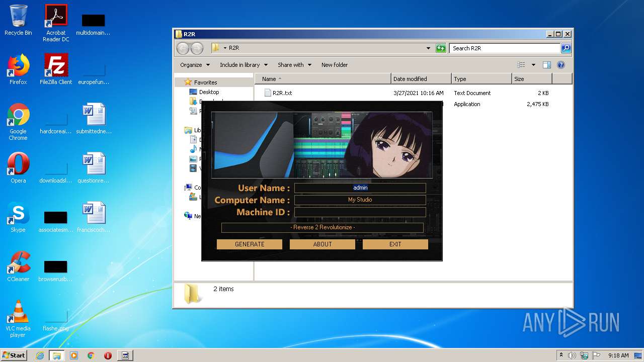Click the Search R2R box
Viewport: 644px width, 362px height.
tap(505, 48)
